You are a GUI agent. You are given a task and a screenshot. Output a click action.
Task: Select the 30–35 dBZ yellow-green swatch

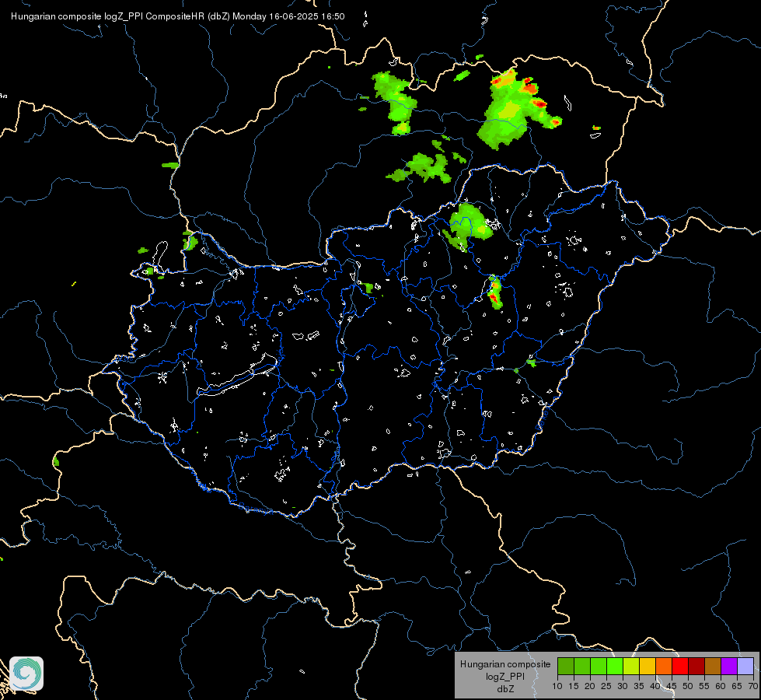(631, 666)
